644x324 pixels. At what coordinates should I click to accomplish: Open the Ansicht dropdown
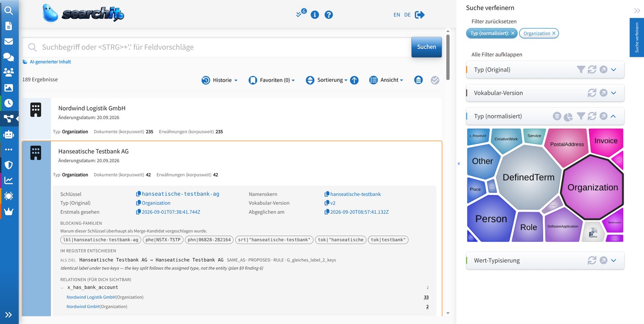pos(386,80)
